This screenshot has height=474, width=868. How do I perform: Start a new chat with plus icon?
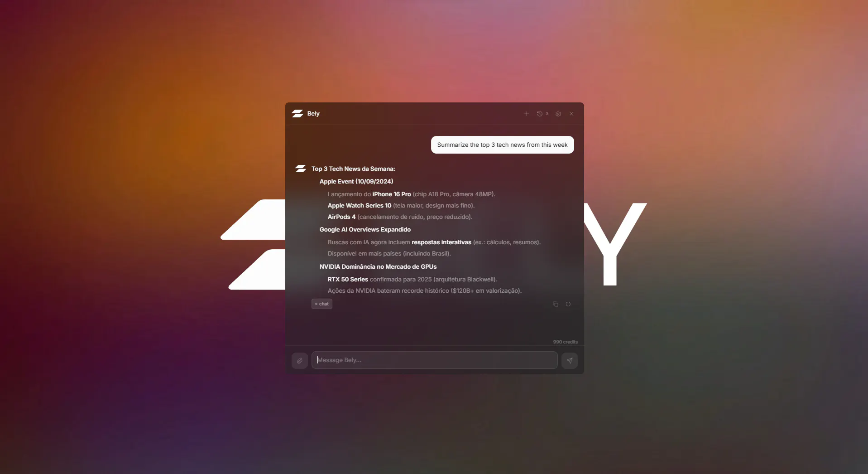coord(526,114)
